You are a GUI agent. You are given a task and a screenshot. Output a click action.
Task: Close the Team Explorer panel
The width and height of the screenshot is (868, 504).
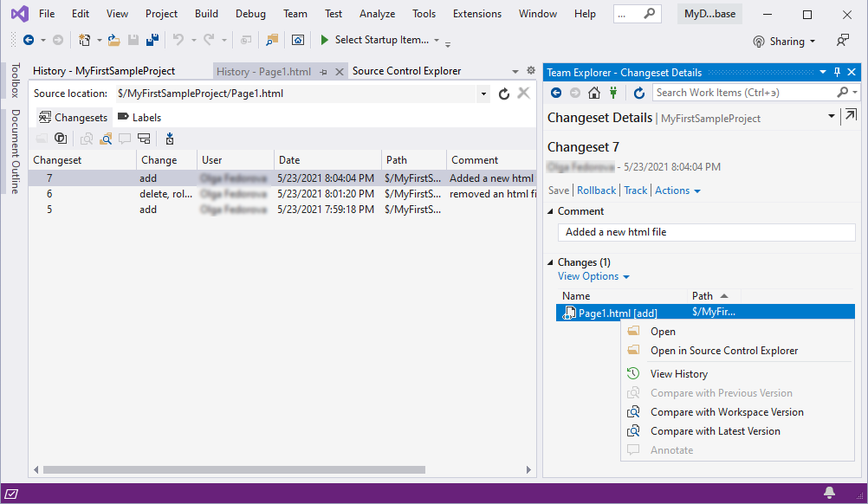(852, 72)
